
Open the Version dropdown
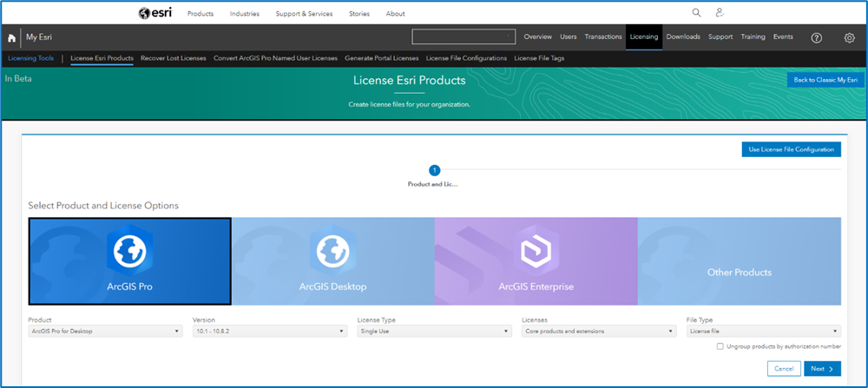270,331
